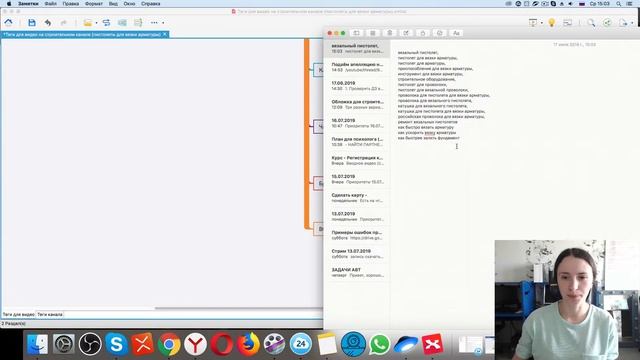Screen dimensions: 640x360
Task: Open Firefox from the Dock
Action: (x=248, y=344)
